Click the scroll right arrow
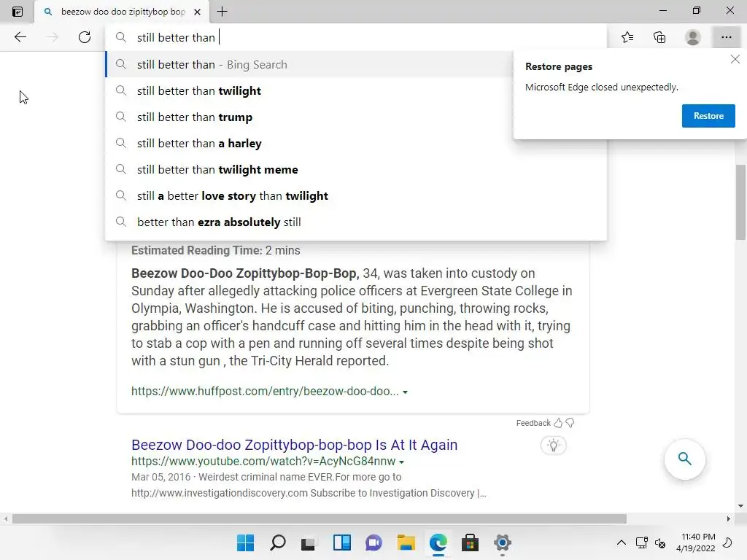The image size is (747, 560). pyautogui.click(x=729, y=518)
